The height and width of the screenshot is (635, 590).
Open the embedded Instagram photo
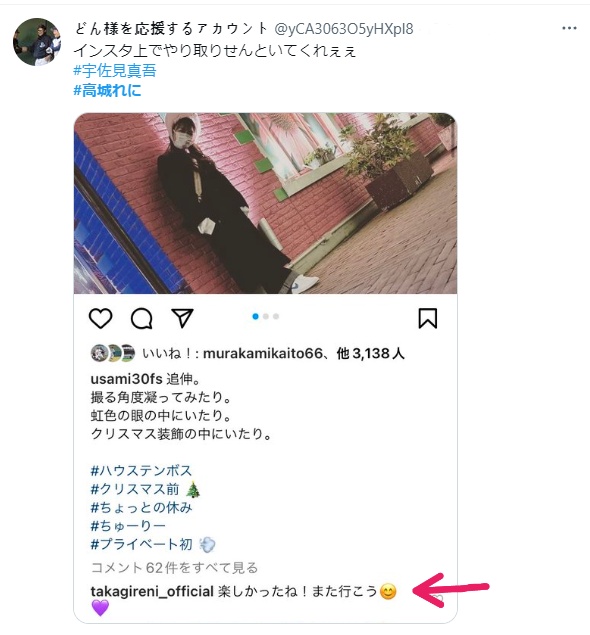point(265,203)
